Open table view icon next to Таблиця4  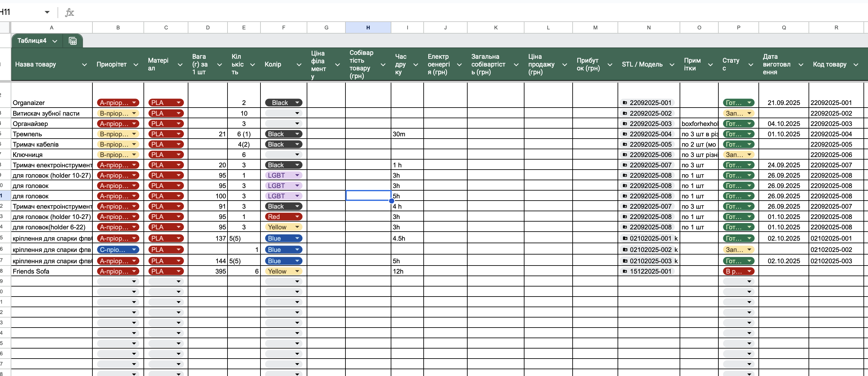(x=73, y=41)
